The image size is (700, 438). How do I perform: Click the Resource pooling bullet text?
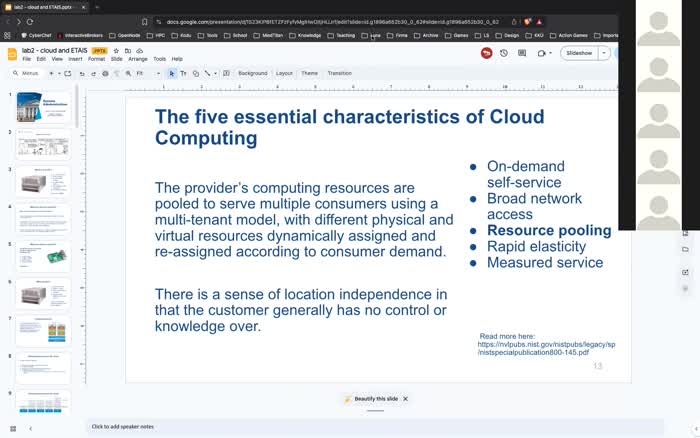pyautogui.click(x=549, y=230)
